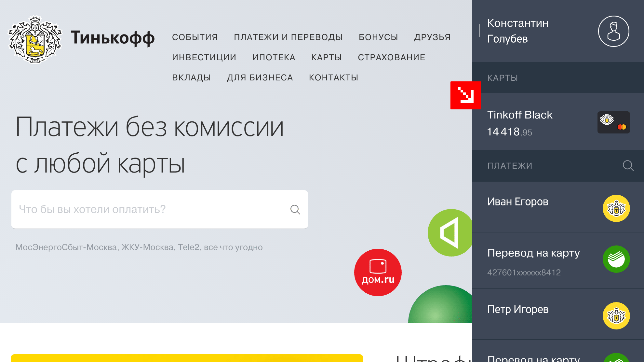Screen dimensions: 644x362
Task: Open ДЛЯ БИЗНЕСА menu item
Action: pos(260,77)
